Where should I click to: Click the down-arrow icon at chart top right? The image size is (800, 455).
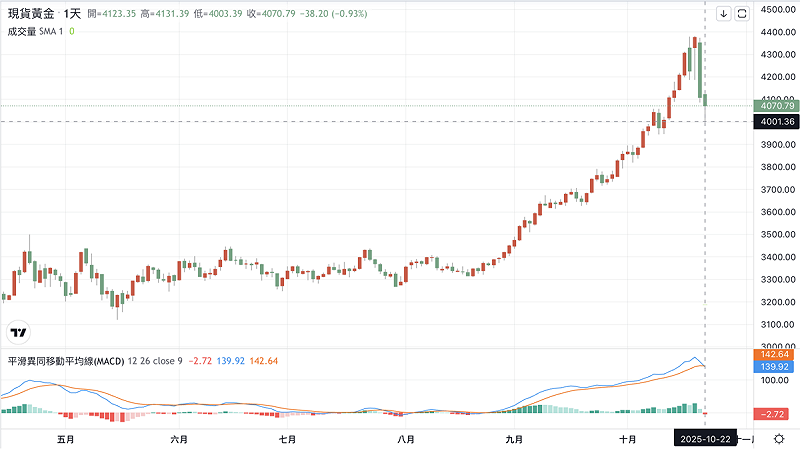click(x=724, y=14)
